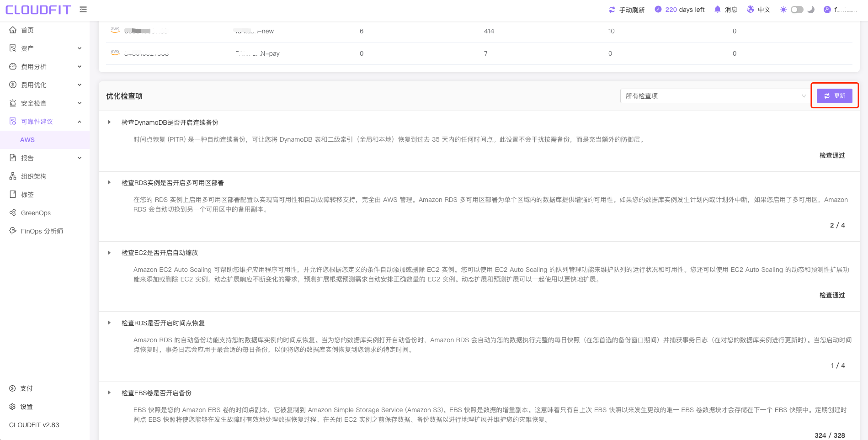Expand 检查EC2是否开启自动缩放 row

(109, 253)
